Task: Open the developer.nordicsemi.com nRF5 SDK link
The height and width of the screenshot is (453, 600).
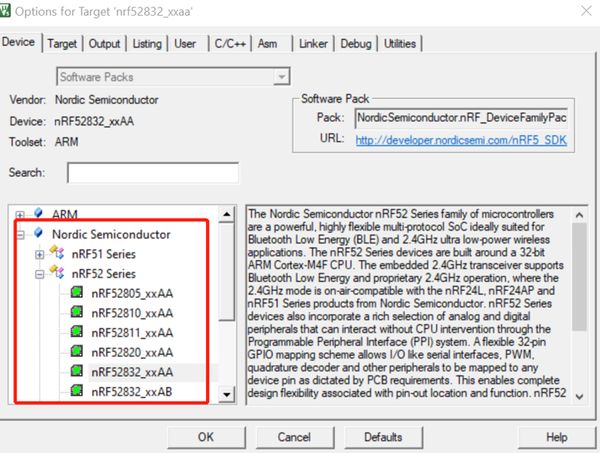Action: pos(461,140)
